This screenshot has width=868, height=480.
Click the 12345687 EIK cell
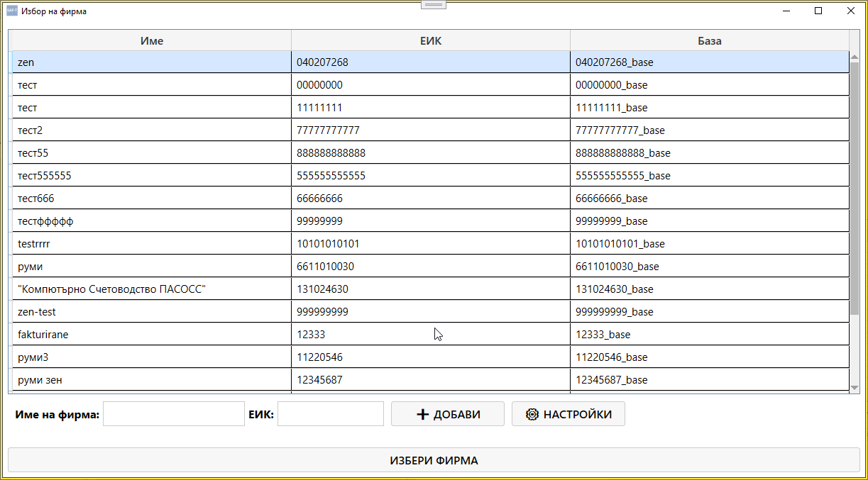point(431,380)
